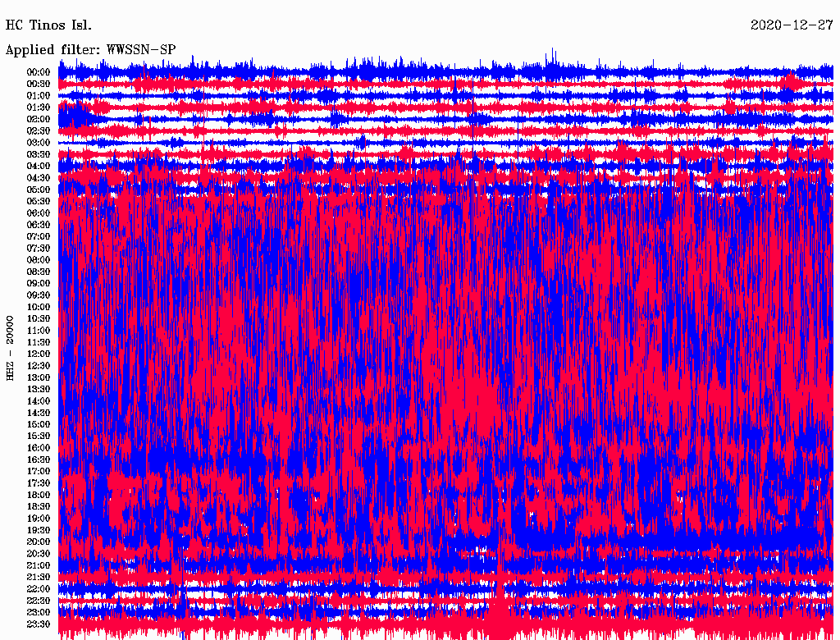This screenshot has width=840, height=640.
Task: Click the 14:00 time label
Action: point(39,401)
